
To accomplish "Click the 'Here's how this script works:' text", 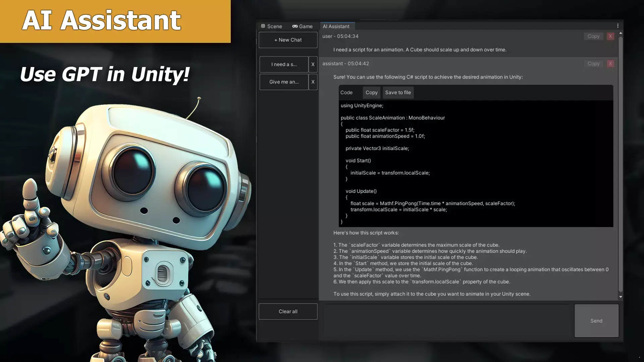I will pyautogui.click(x=366, y=233).
